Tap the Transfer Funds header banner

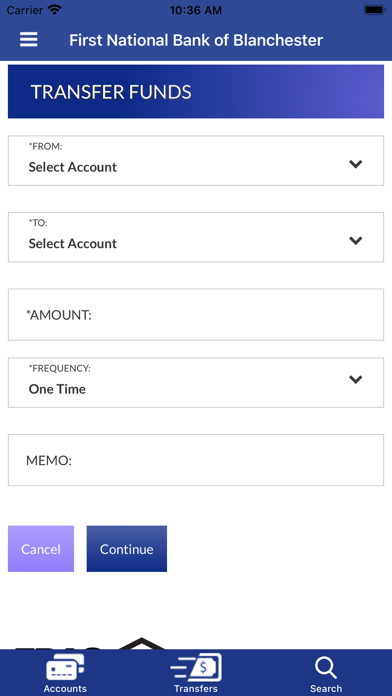(x=196, y=91)
